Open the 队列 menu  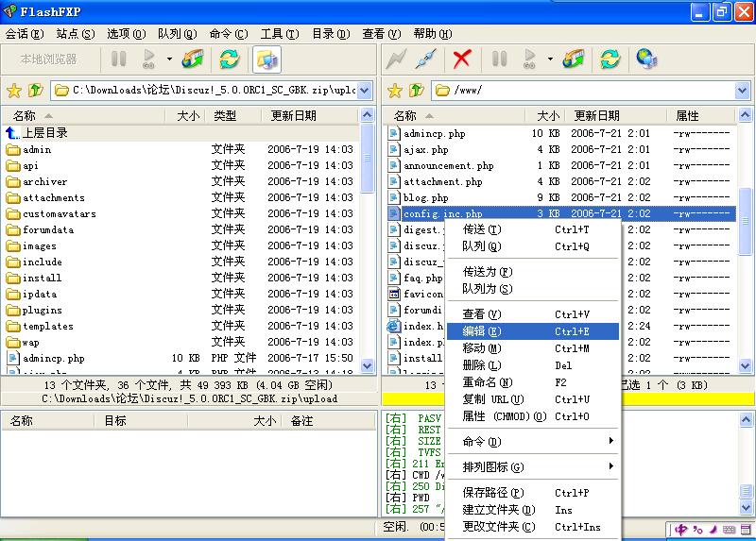pyautogui.click(x=178, y=34)
